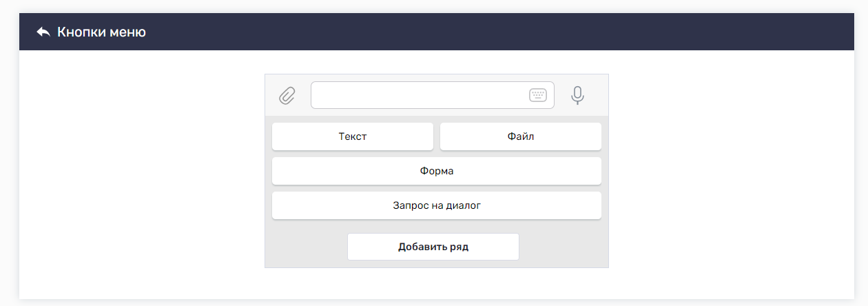Start voice recording with mic icon

578,95
